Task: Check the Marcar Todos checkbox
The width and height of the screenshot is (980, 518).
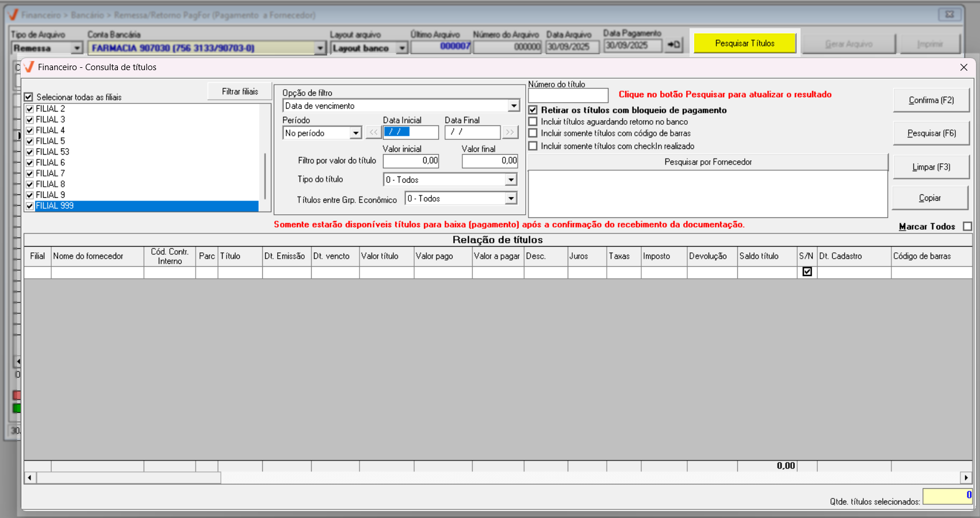Action: pyautogui.click(x=967, y=227)
